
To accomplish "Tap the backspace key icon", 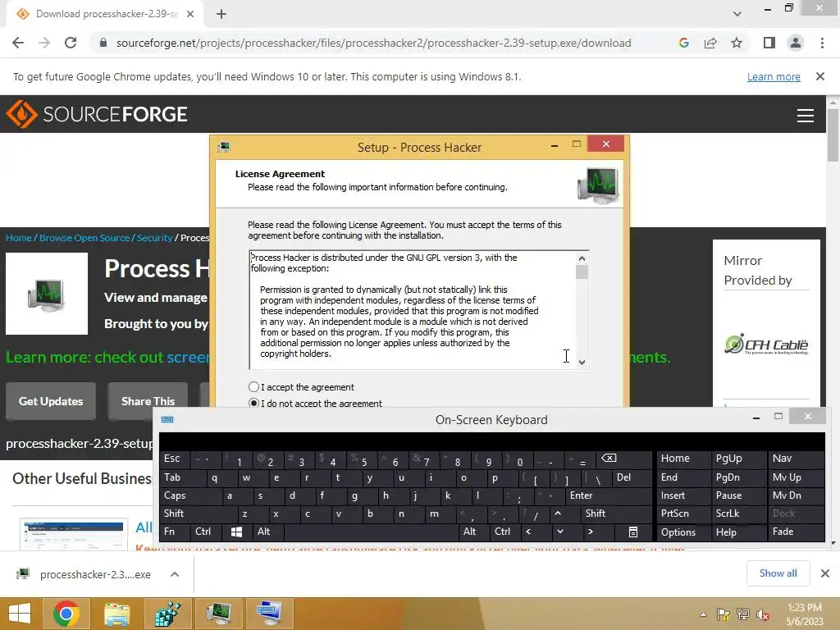I will (x=624, y=459).
